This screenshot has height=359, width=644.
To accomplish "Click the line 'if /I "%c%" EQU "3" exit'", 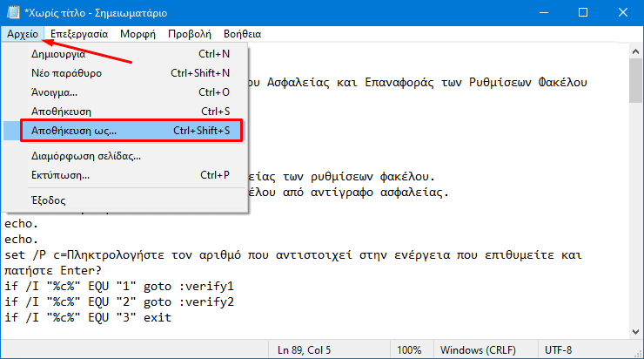I will (x=88, y=317).
